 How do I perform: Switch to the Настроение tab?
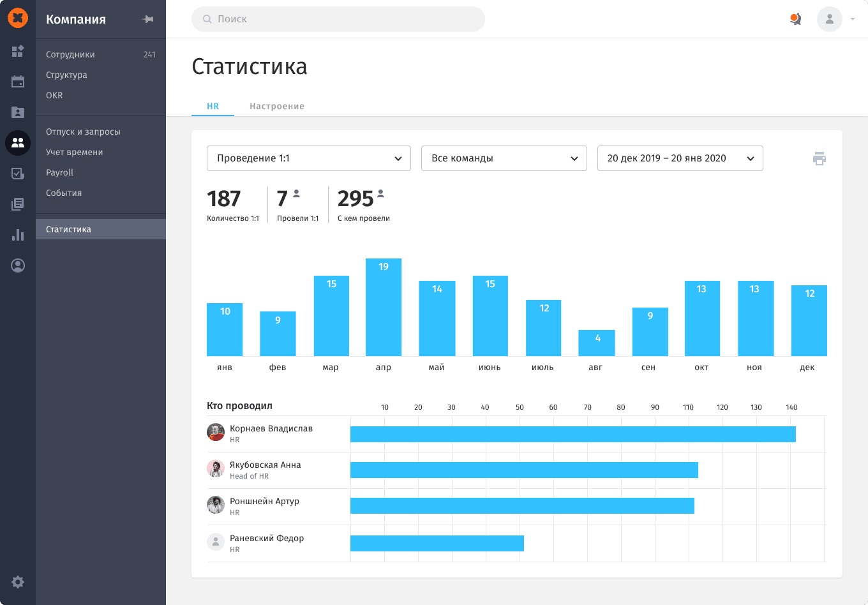277,106
